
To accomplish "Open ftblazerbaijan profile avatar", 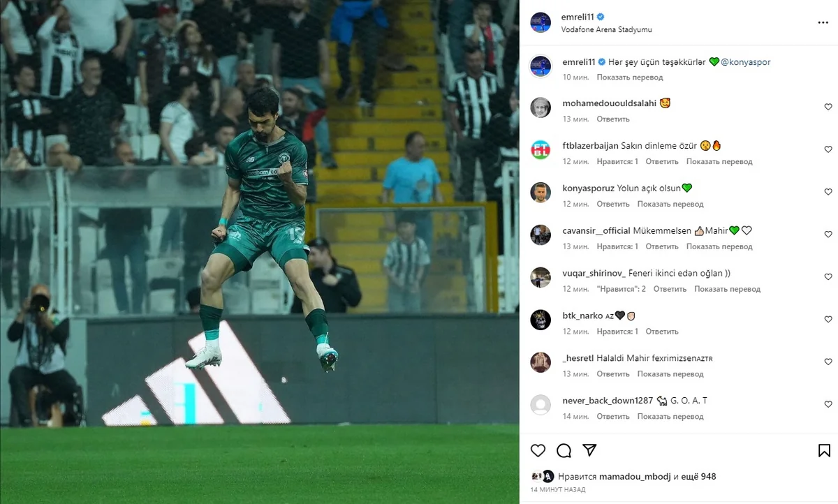I will [x=541, y=150].
